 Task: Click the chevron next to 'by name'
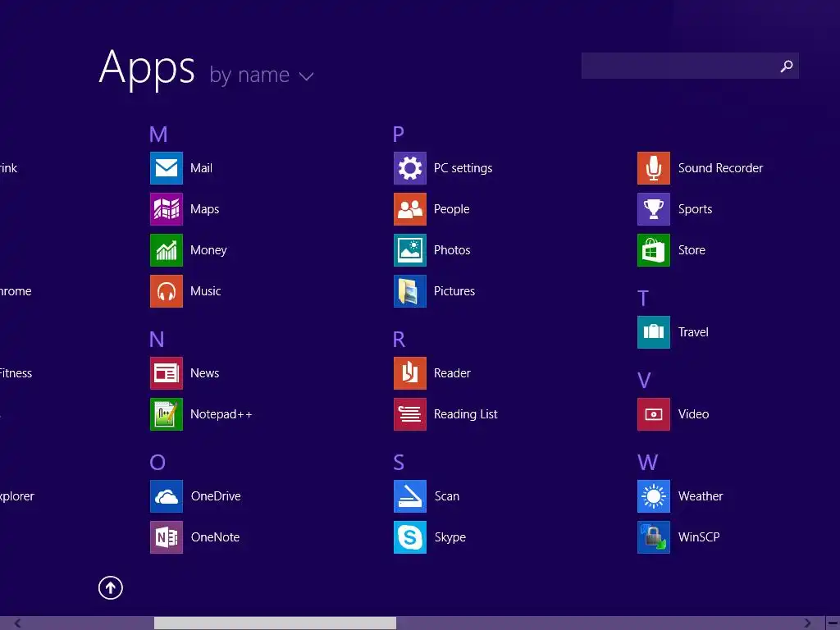306,76
